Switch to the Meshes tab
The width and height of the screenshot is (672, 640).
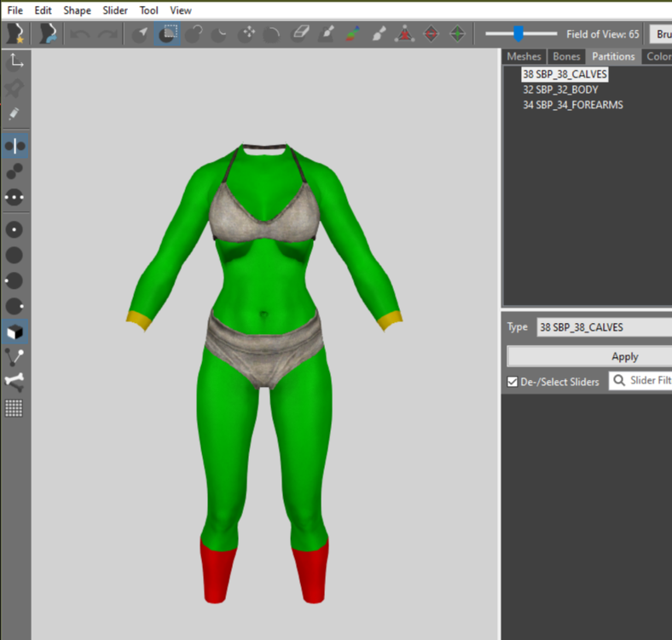[x=524, y=56]
